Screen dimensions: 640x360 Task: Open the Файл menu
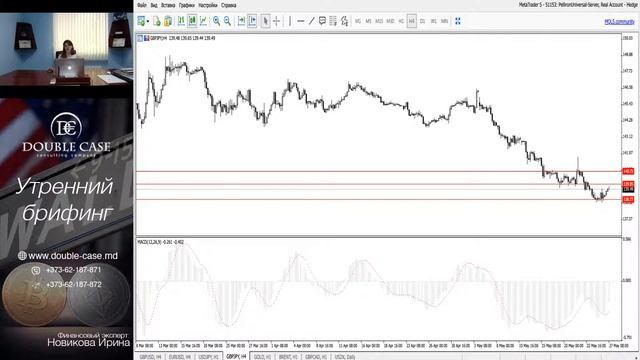(x=142, y=5)
